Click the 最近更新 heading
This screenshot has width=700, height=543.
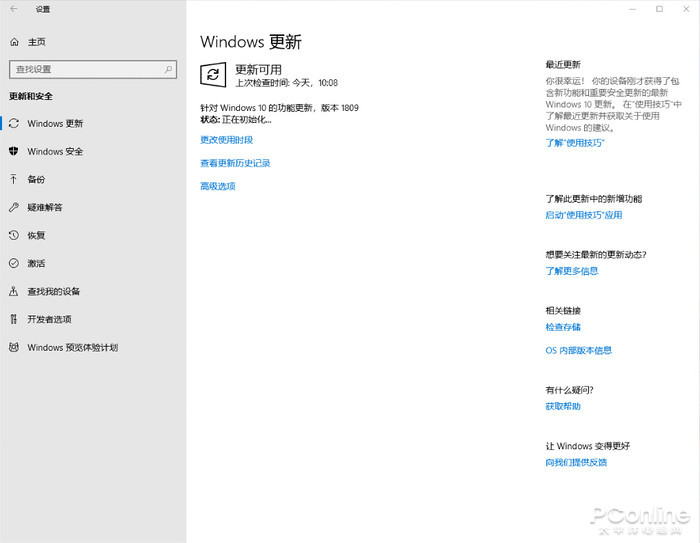(563, 64)
